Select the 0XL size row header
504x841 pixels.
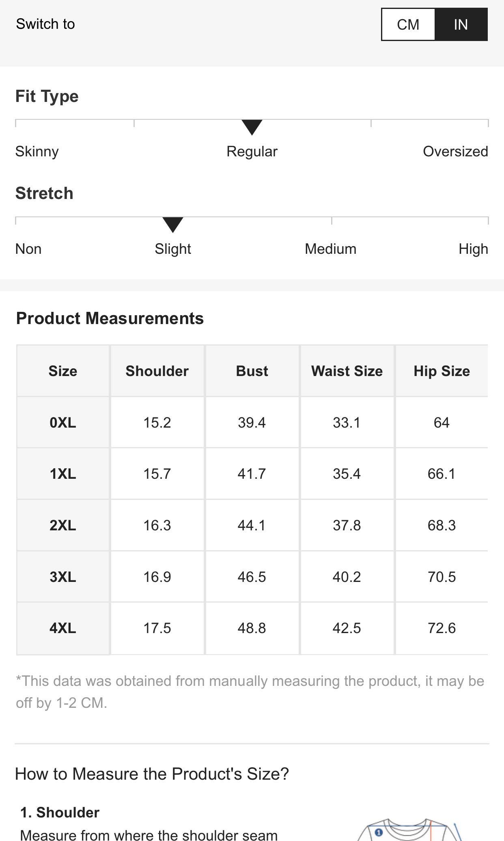[x=63, y=422]
